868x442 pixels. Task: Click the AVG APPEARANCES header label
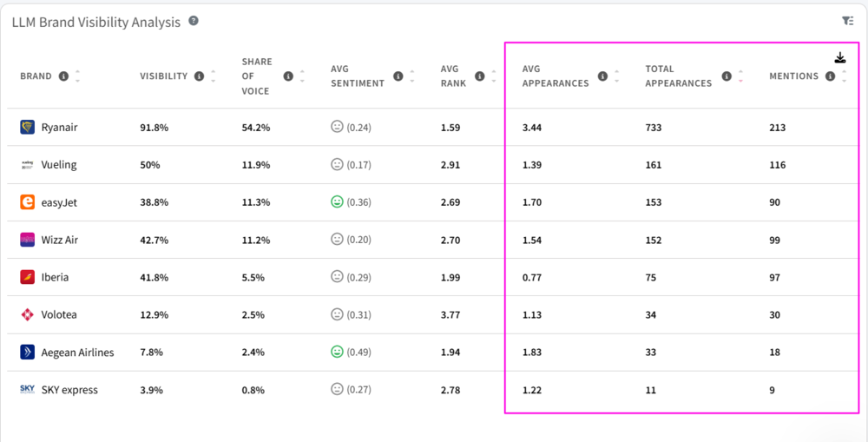point(556,76)
